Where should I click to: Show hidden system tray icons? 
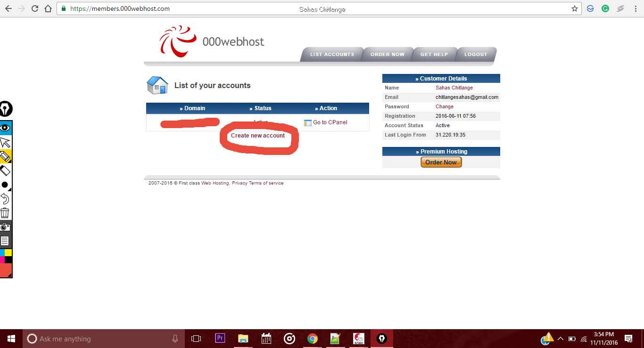[x=561, y=339]
